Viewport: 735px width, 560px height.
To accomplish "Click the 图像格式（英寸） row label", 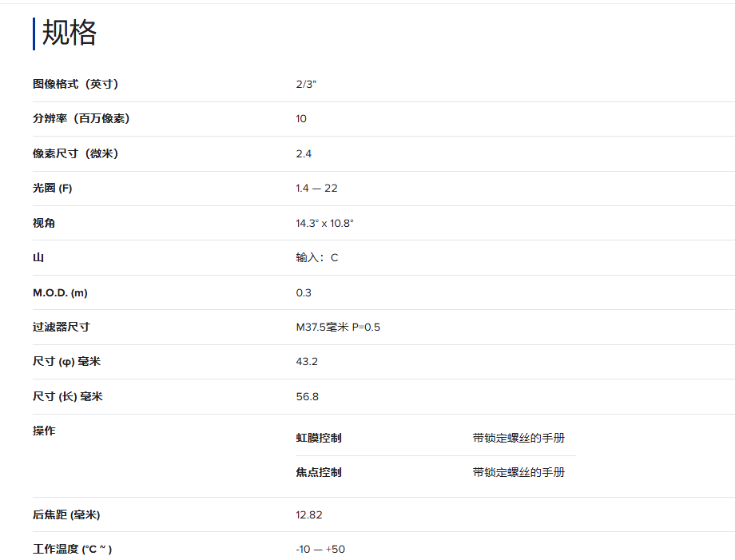I will [x=75, y=84].
